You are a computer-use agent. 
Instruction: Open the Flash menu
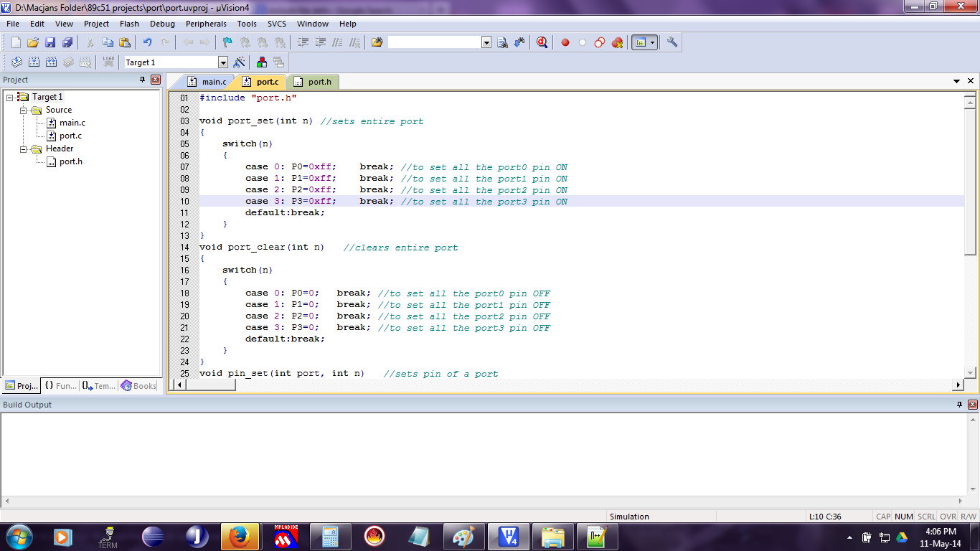tap(129, 24)
